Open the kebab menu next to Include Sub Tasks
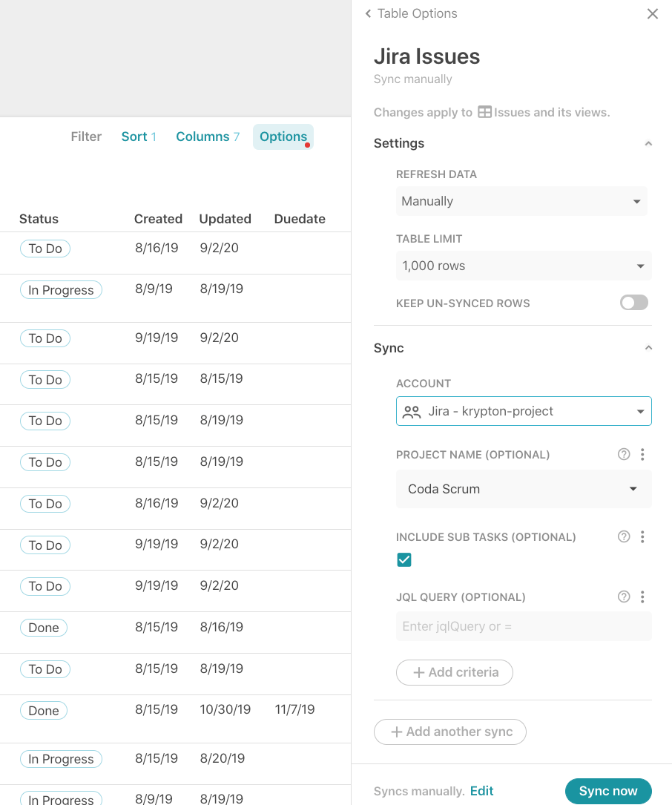672x805 pixels. coord(642,537)
